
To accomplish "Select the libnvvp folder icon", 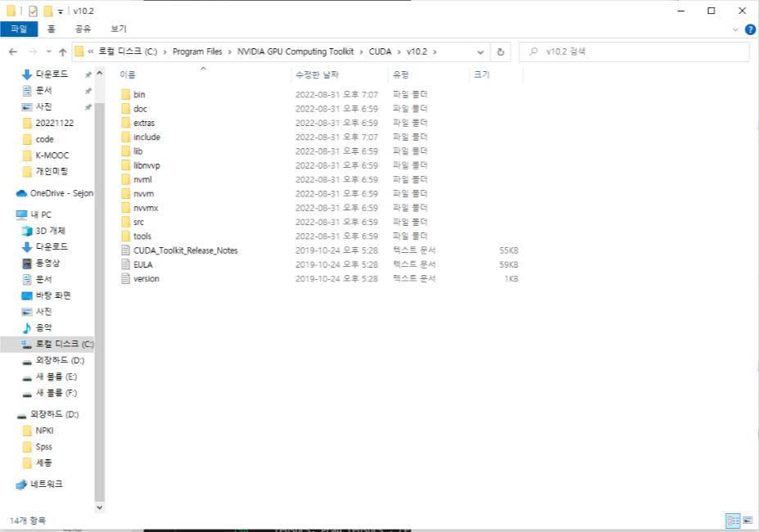I will [x=126, y=165].
